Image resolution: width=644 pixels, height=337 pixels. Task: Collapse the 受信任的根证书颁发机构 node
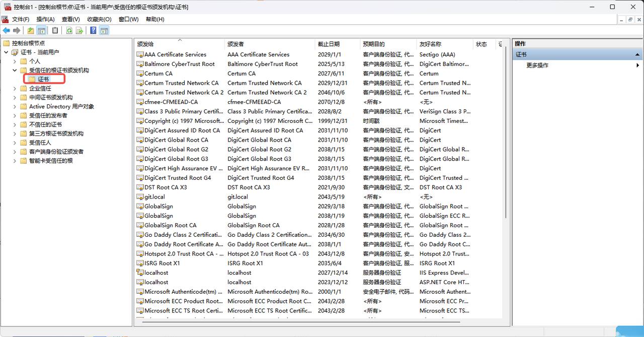point(15,71)
